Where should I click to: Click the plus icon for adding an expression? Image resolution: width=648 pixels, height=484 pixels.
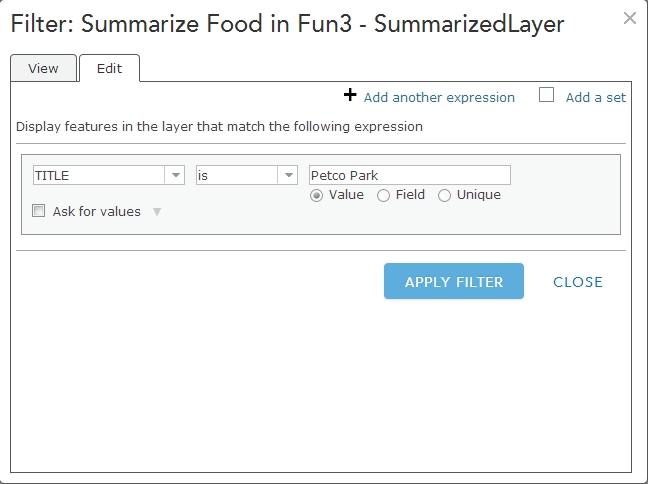click(x=350, y=95)
